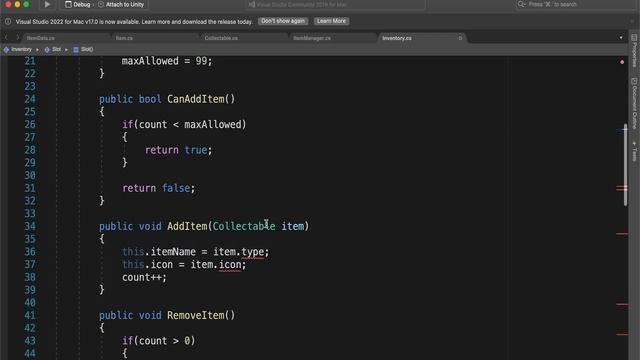
Task: Click the CanAddItem method name
Action: click(x=196, y=99)
